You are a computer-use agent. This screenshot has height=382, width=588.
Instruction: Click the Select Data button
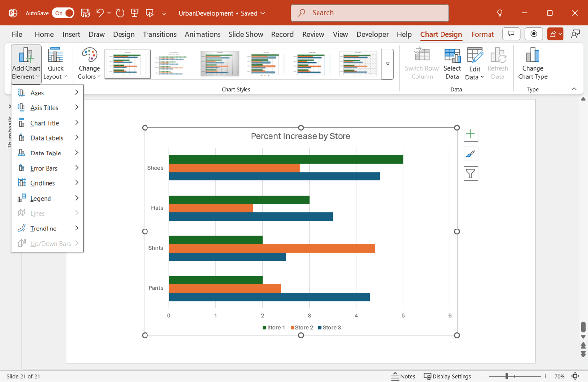coord(452,64)
